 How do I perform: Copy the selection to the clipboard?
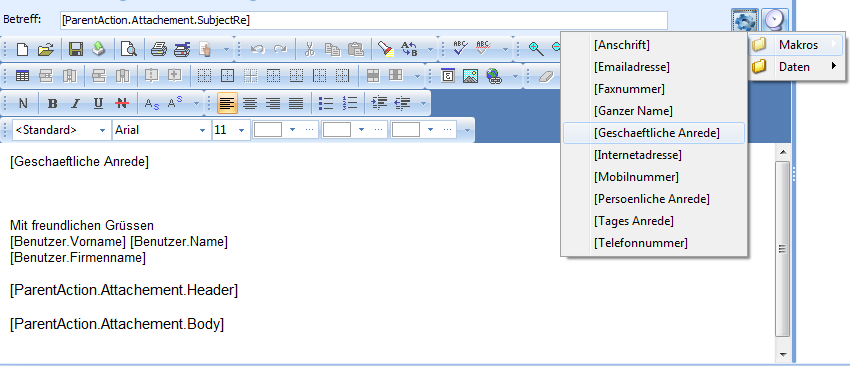332,50
